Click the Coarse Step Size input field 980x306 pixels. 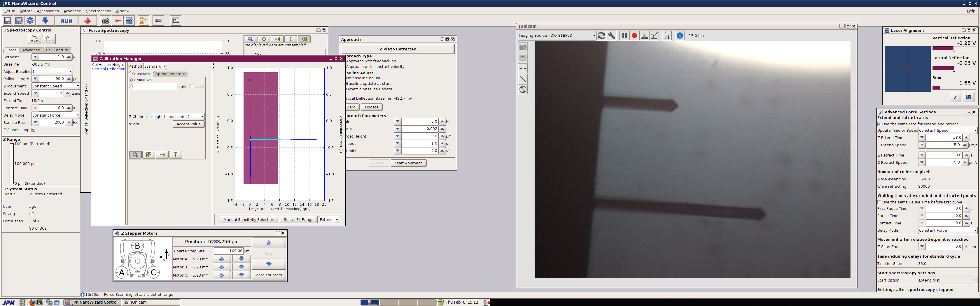(x=228, y=251)
